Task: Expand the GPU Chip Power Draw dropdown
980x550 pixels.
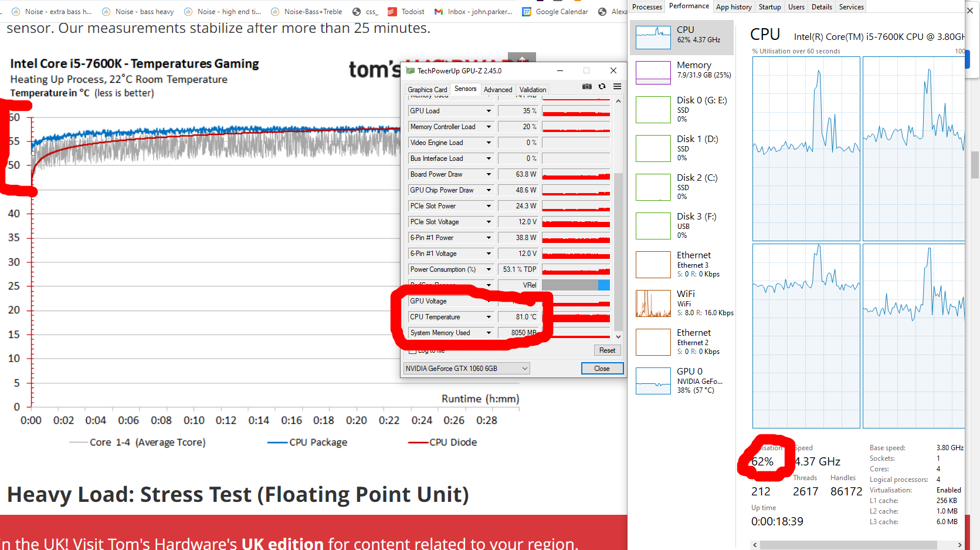Action: click(x=489, y=190)
